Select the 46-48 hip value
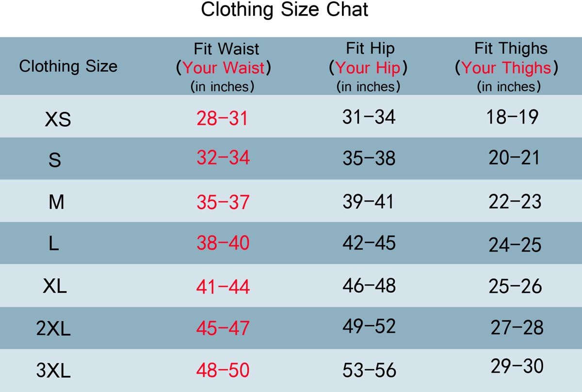Screen dimensions: 582x392 [369, 285]
